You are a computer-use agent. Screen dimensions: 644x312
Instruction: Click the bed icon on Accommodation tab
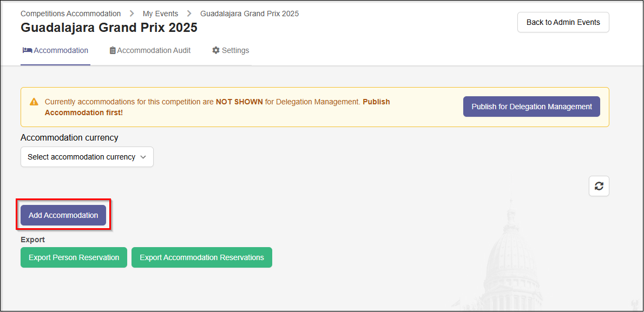27,50
